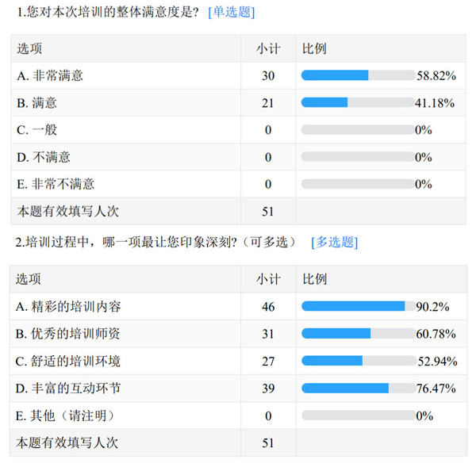The width and height of the screenshot is (476, 467).
Task: Click the 76.47% bar for 丰富的互动环节
Action: [x=358, y=388]
